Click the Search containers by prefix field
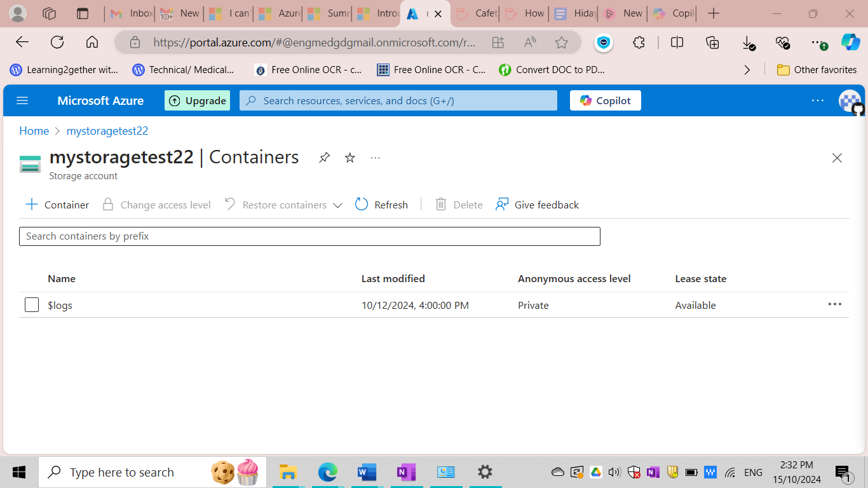Image resolution: width=868 pixels, height=488 pixels. click(x=309, y=236)
